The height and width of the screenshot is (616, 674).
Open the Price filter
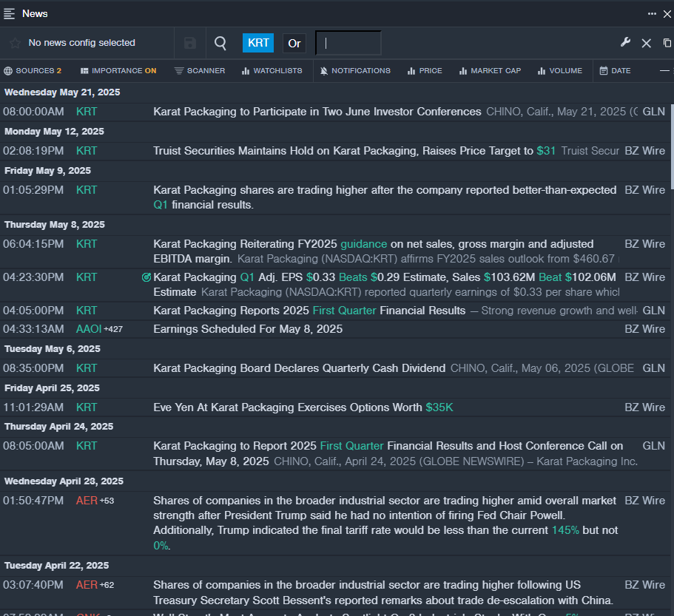(425, 71)
